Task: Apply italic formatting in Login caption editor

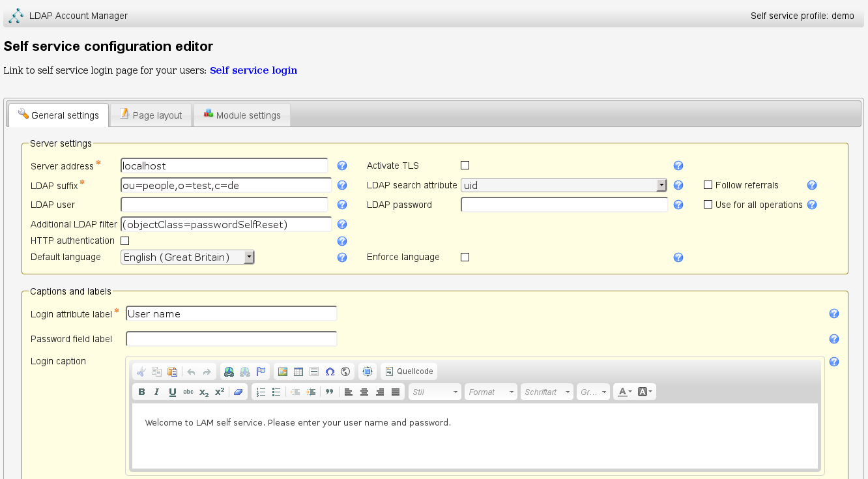Action: click(x=157, y=392)
